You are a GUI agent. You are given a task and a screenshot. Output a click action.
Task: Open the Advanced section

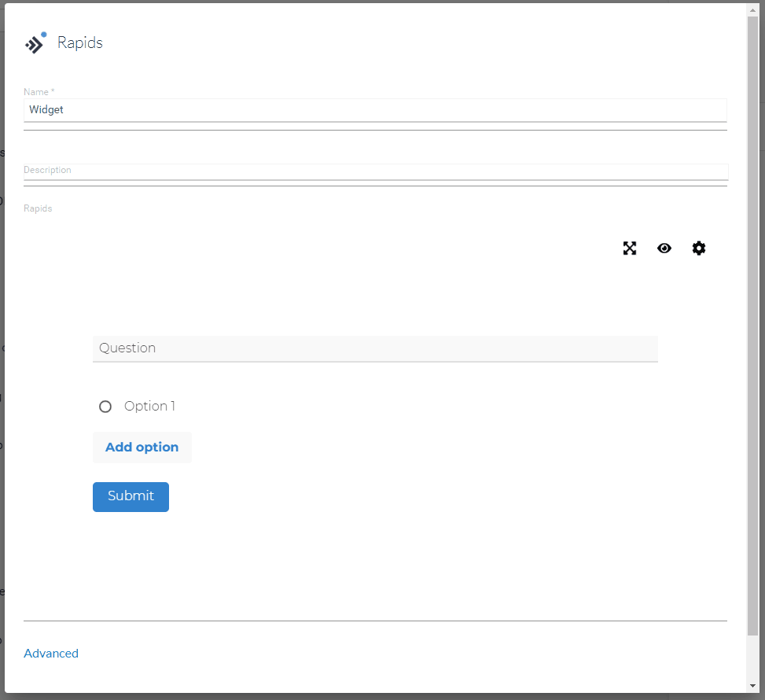51,653
